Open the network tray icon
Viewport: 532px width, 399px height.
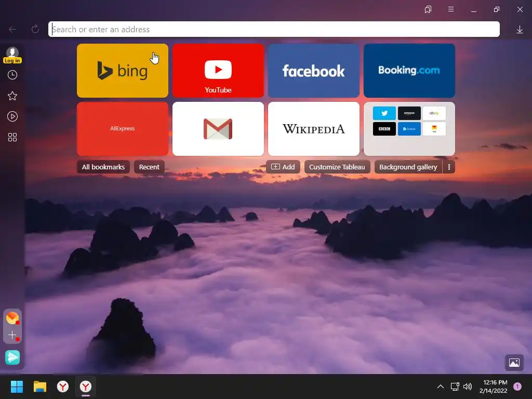coord(455,387)
